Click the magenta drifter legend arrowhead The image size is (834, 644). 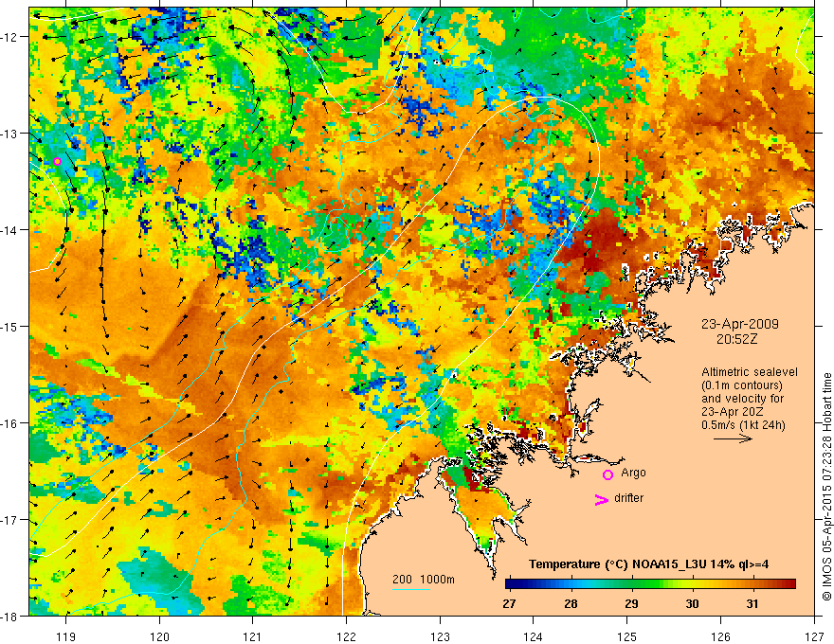(601, 499)
